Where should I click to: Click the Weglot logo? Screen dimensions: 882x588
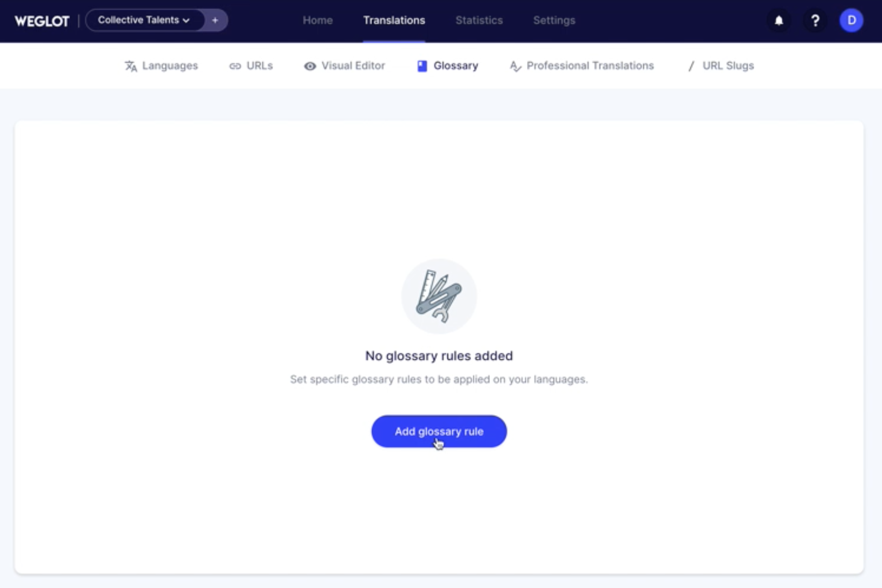point(42,21)
